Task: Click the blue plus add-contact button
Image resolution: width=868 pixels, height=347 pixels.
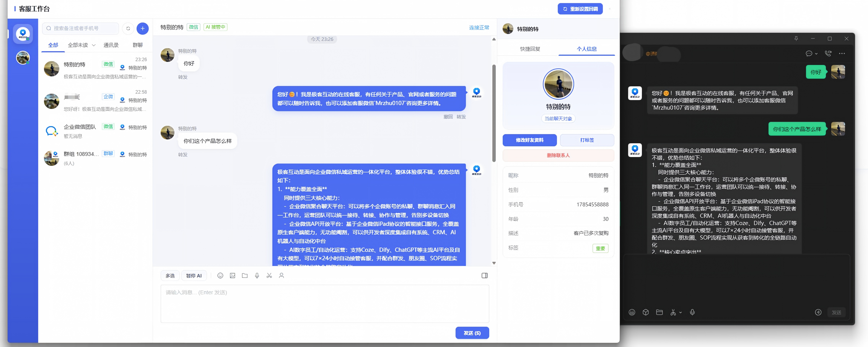Action: pos(142,28)
